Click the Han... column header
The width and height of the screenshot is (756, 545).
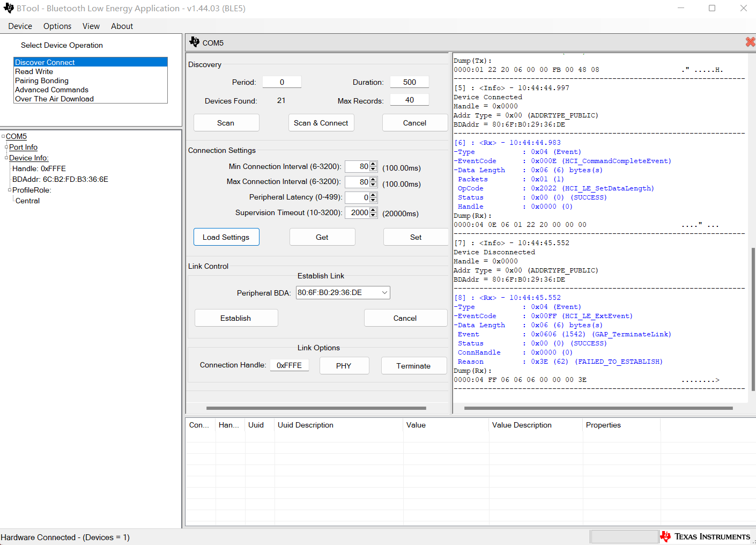(230, 425)
